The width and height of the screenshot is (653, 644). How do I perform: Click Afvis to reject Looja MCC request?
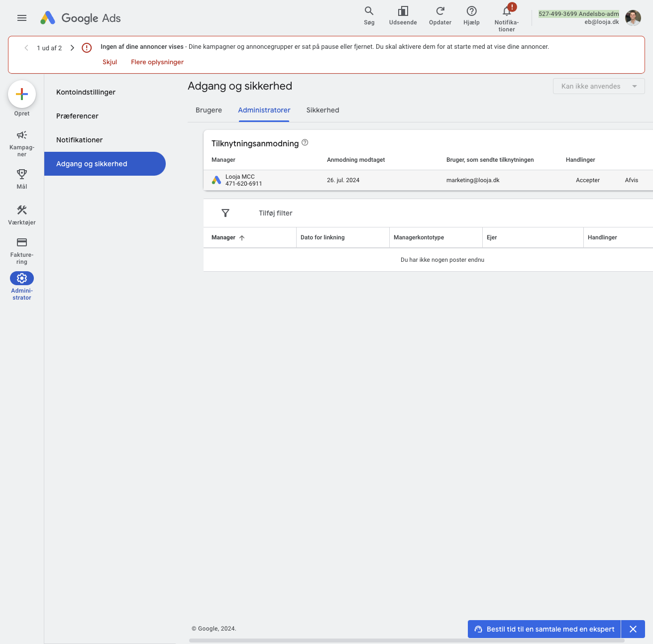tap(632, 180)
